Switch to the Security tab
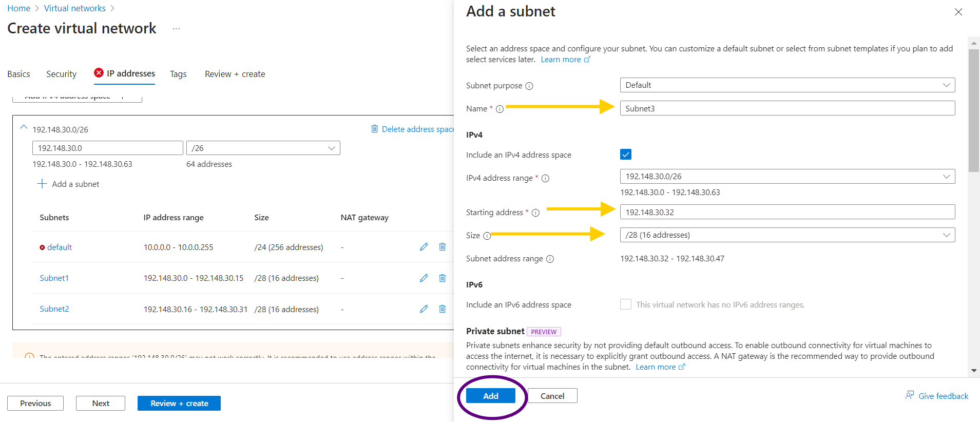The height and width of the screenshot is (422, 980). (x=61, y=74)
